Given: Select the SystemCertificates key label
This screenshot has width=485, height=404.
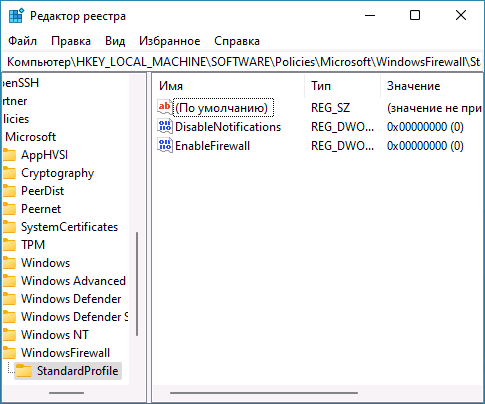Looking at the screenshot, I should click(x=70, y=227).
